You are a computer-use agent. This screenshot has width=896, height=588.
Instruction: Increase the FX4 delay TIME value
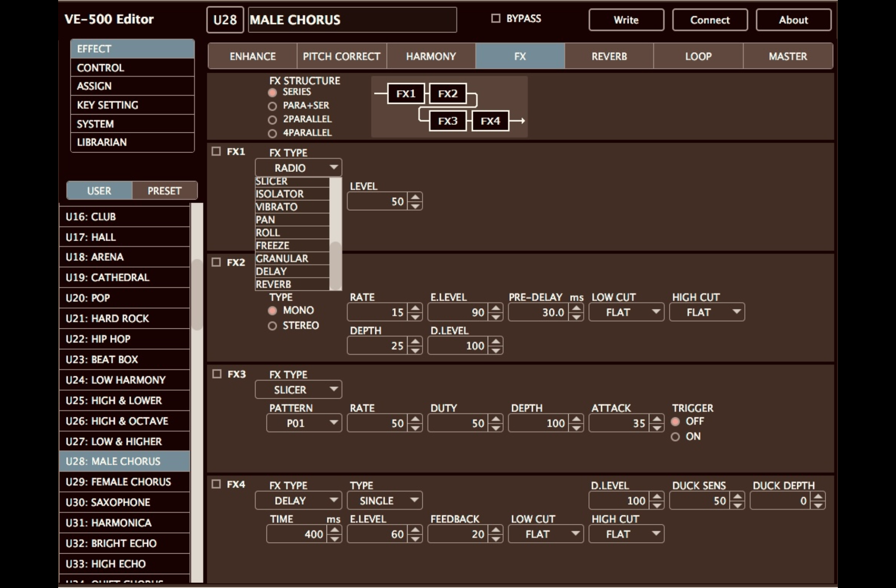335,530
